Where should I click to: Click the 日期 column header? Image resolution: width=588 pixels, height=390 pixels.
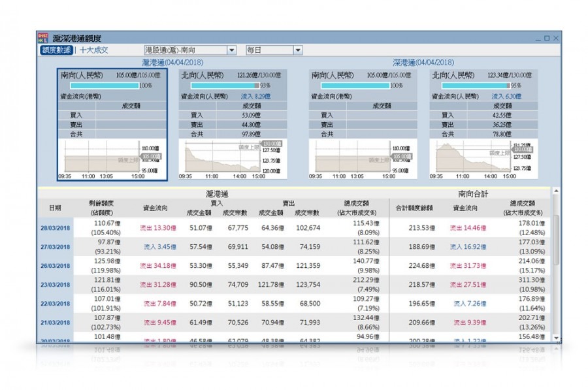[55, 208]
